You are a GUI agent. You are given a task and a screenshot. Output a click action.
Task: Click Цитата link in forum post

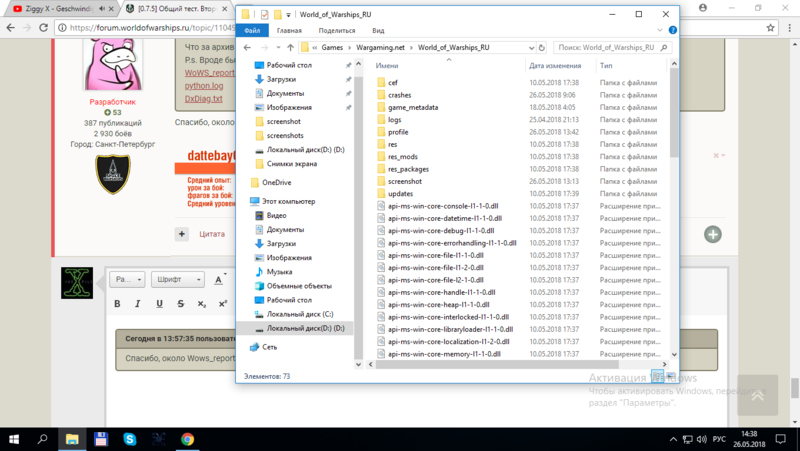click(212, 234)
